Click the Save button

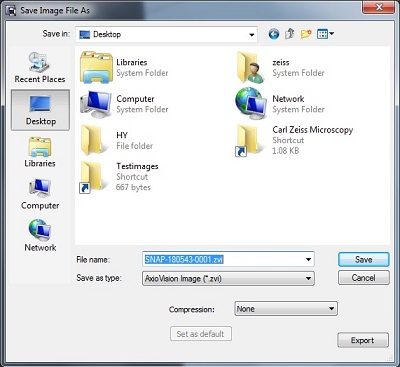(364, 259)
